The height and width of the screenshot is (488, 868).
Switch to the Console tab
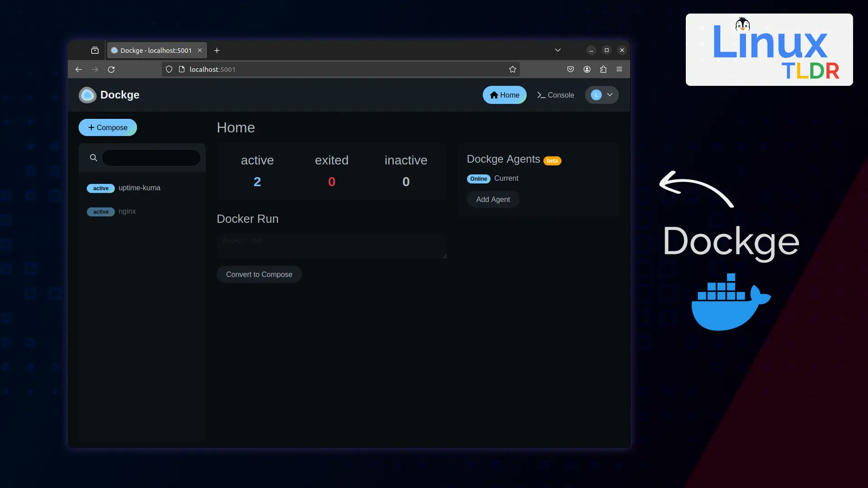coord(555,95)
